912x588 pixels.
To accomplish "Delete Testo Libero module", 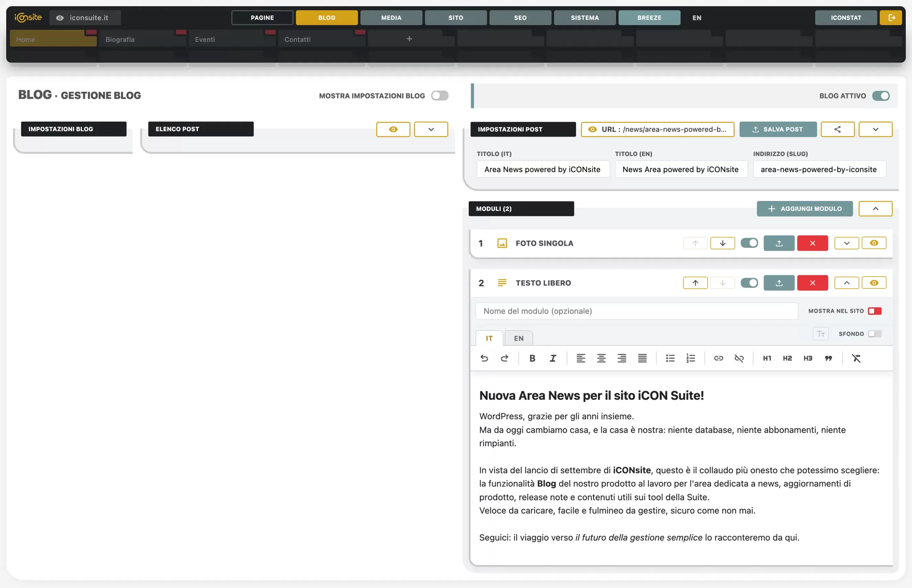I will click(x=812, y=283).
